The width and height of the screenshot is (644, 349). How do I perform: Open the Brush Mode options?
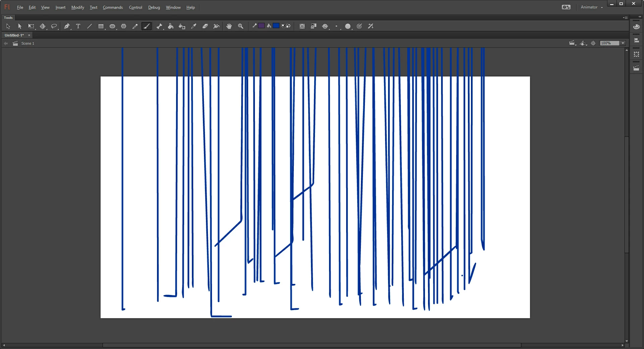[325, 26]
